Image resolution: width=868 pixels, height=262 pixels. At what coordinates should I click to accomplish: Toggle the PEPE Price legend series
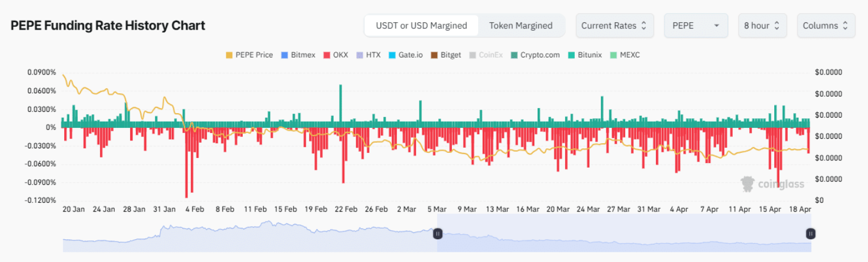coord(249,55)
